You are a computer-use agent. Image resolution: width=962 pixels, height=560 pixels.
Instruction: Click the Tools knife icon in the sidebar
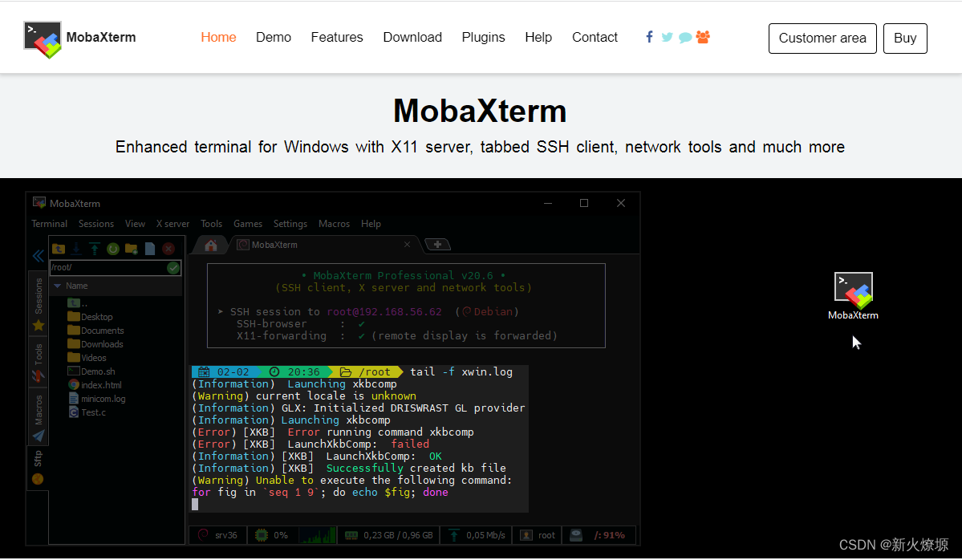(38, 375)
